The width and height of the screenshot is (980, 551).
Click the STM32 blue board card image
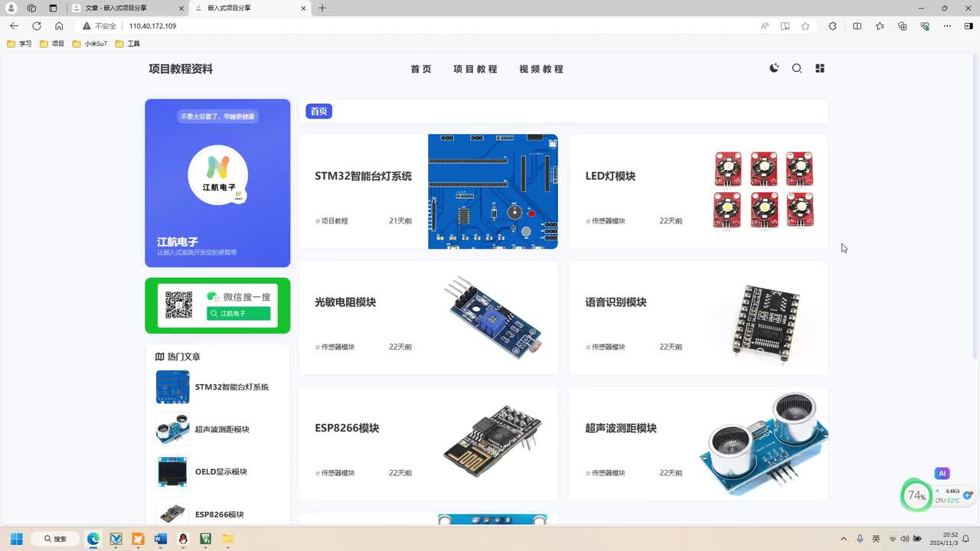pos(493,191)
